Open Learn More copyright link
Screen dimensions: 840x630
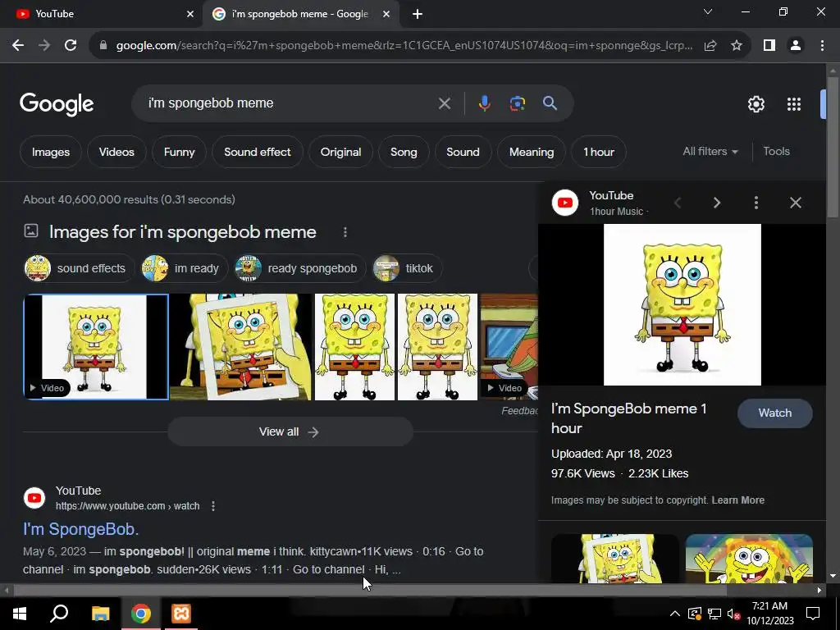pyautogui.click(x=737, y=500)
